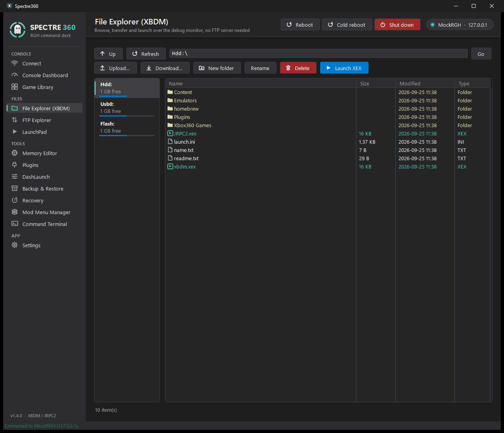
Task: Click the Recovery icon in sidebar
Action: [x=15, y=200]
